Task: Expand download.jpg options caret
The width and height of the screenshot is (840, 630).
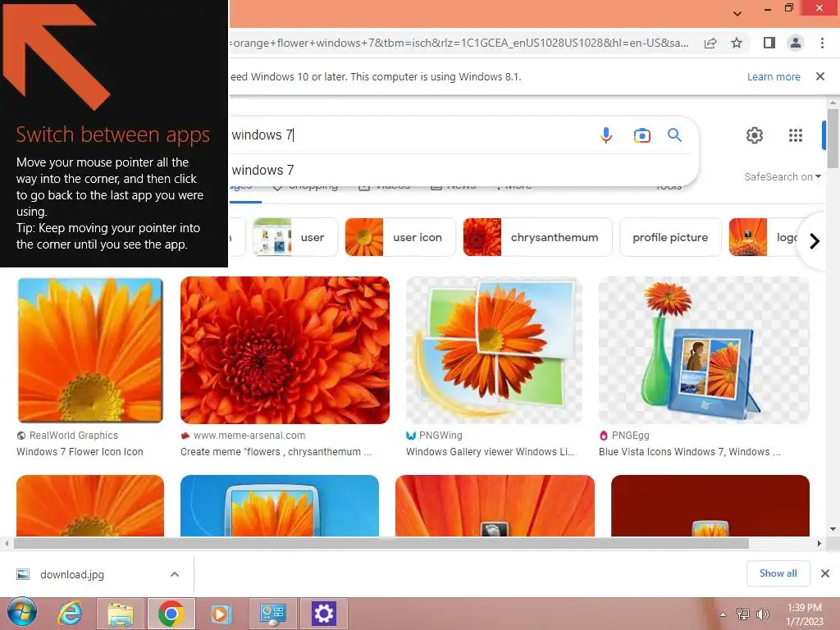Action: (175, 574)
